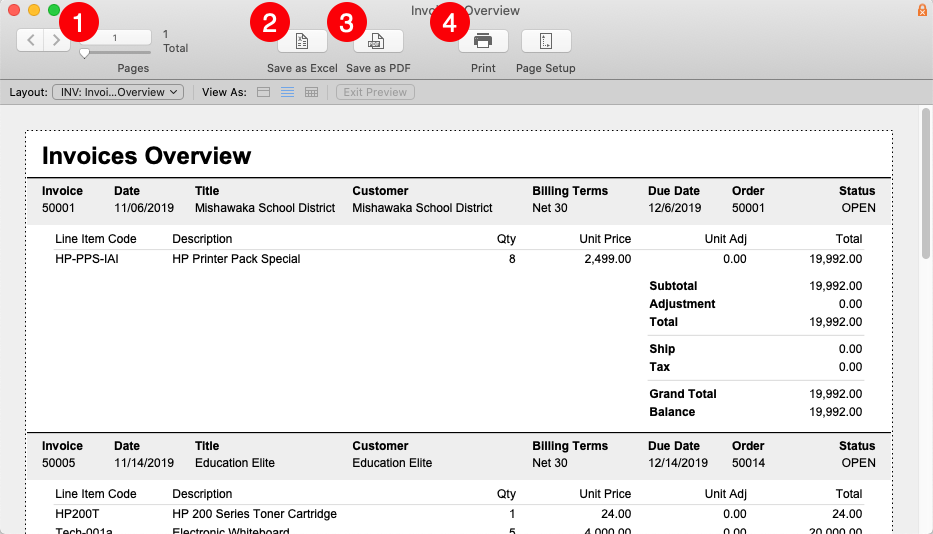The image size is (933, 534).
Task: Click the Save as PDF icon
Action: 378,41
